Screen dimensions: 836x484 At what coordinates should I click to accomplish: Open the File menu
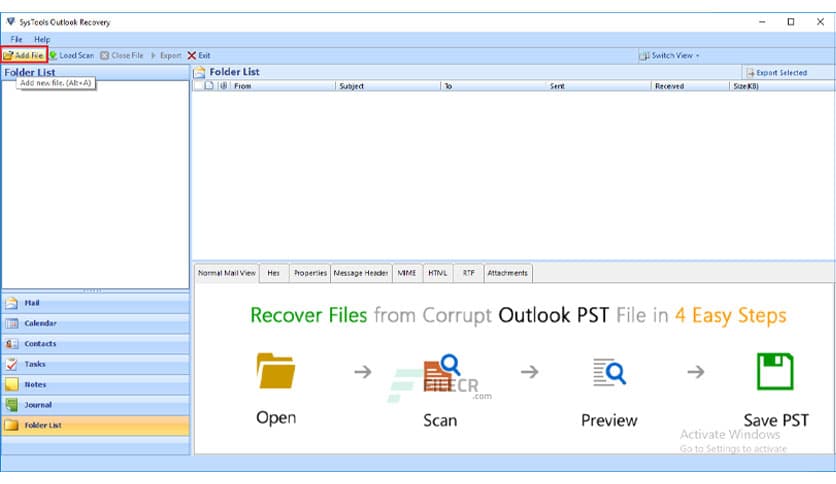tap(17, 39)
